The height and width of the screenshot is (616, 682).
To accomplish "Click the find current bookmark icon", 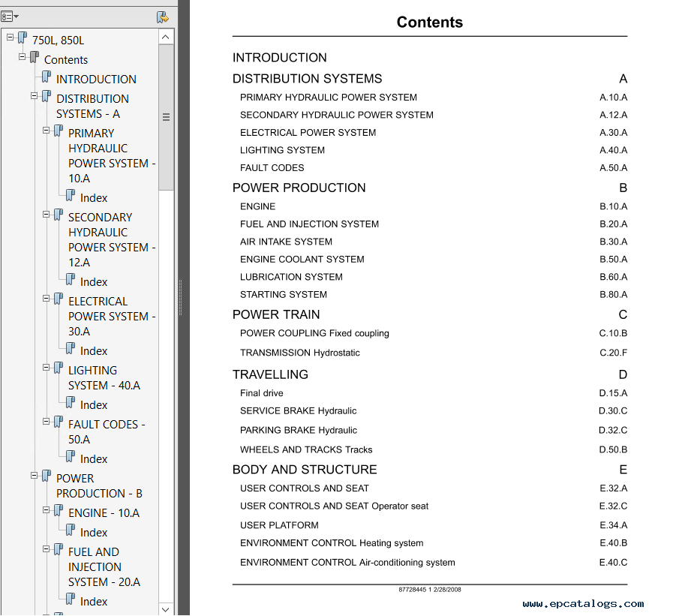I will pos(162,17).
